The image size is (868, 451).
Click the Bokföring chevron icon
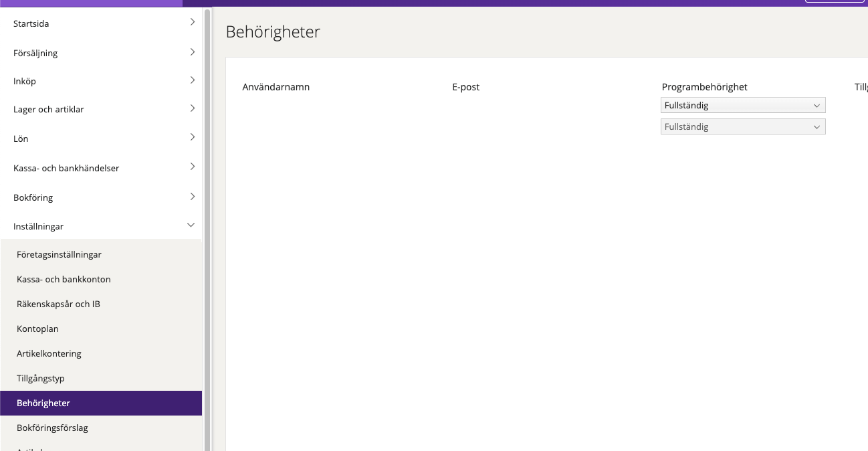pyautogui.click(x=192, y=197)
